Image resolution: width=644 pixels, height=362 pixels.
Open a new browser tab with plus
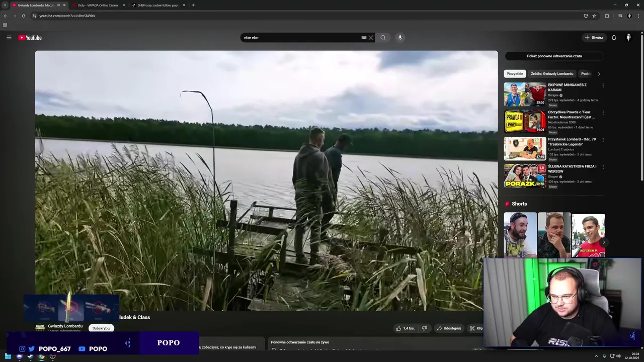click(x=193, y=5)
